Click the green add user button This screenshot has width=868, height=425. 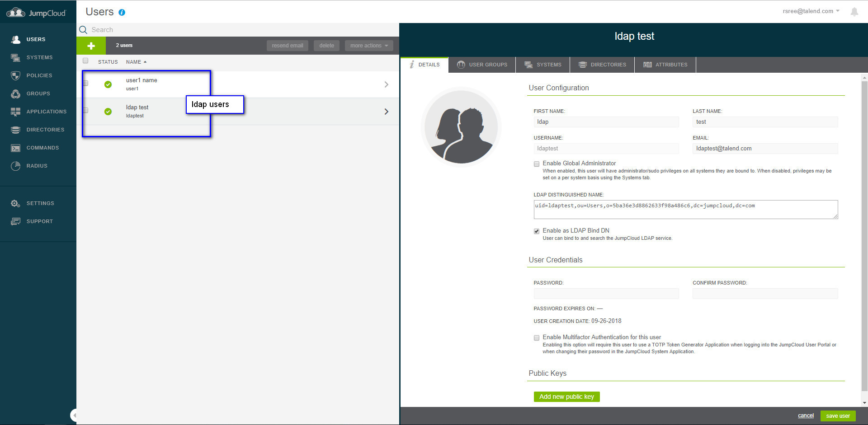tap(91, 45)
